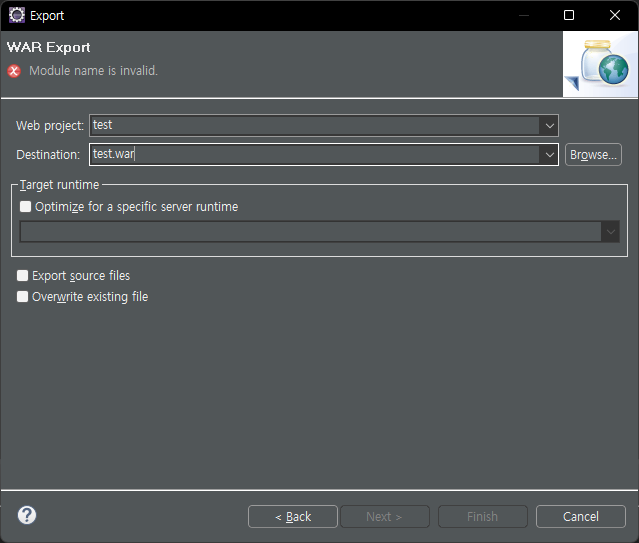Go to the previous page with Back

point(293,517)
